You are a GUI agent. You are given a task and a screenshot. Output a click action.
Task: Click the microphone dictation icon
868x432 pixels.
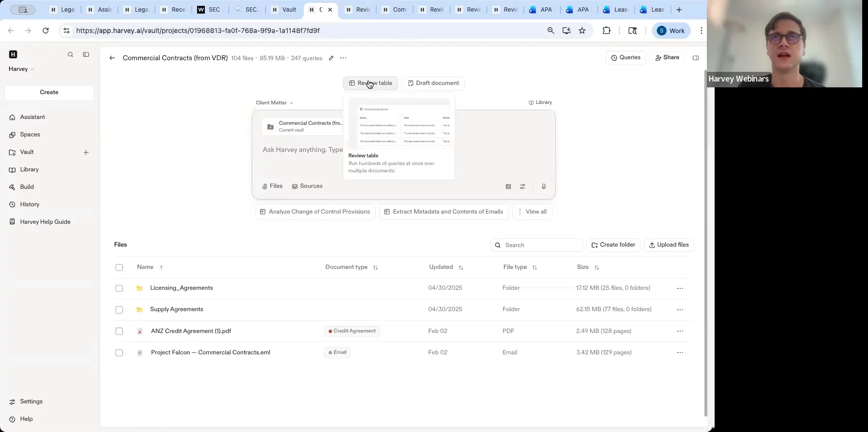(544, 186)
